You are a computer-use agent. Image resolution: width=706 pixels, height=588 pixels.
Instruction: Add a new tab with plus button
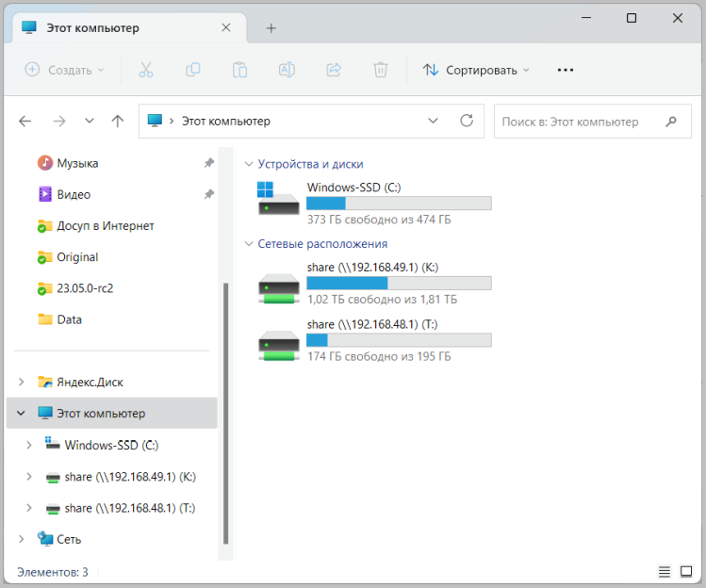click(x=271, y=28)
